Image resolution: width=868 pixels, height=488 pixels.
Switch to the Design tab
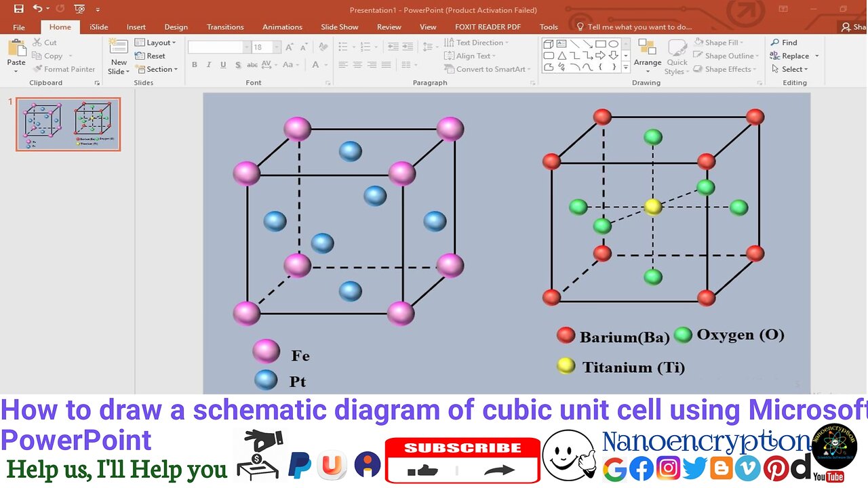point(176,27)
